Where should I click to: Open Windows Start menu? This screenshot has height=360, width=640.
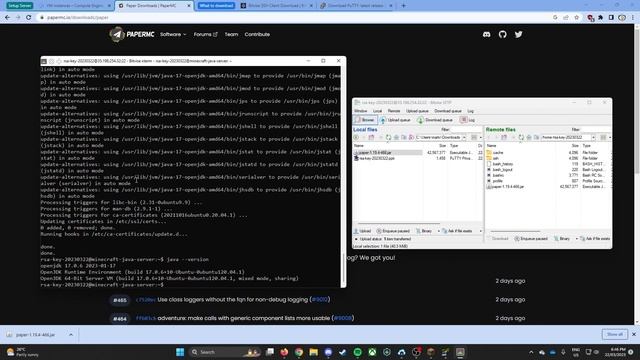[180, 352]
